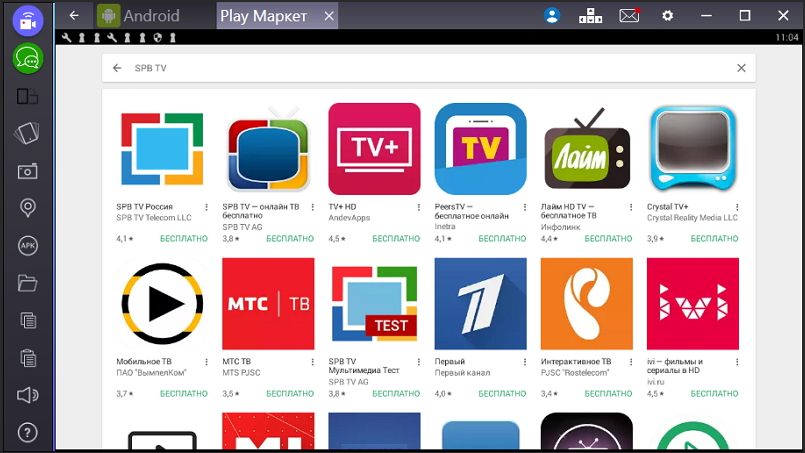Click БЕСПЛАТНО under МТС ТВ
Image resolution: width=805 pixels, height=453 pixels.
click(x=290, y=394)
